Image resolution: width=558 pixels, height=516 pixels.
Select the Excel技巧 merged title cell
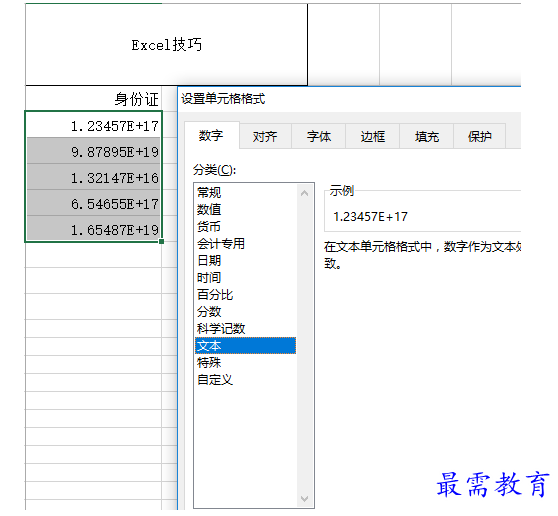167,45
